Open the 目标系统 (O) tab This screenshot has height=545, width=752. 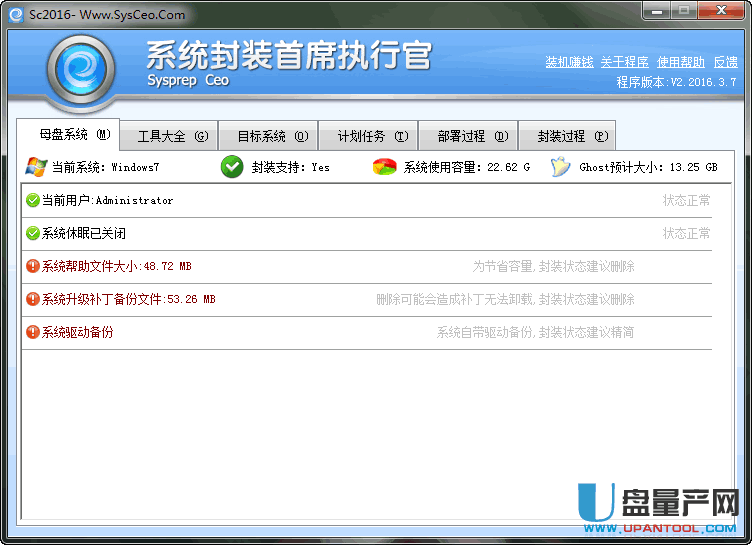click(x=269, y=136)
